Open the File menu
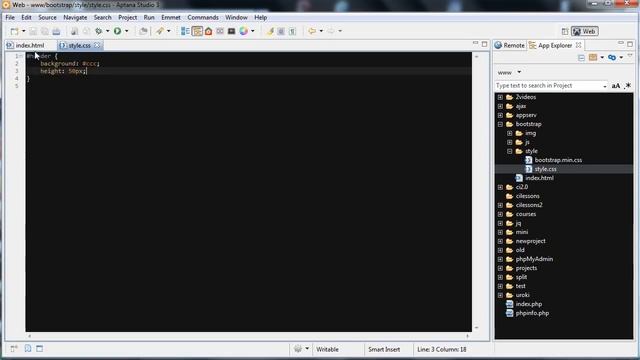 pyautogui.click(x=10, y=18)
